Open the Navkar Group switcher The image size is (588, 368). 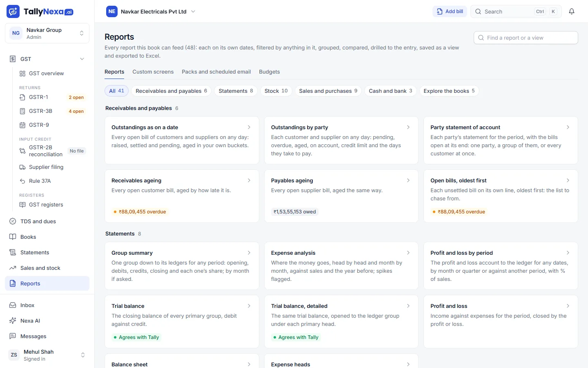click(x=47, y=33)
